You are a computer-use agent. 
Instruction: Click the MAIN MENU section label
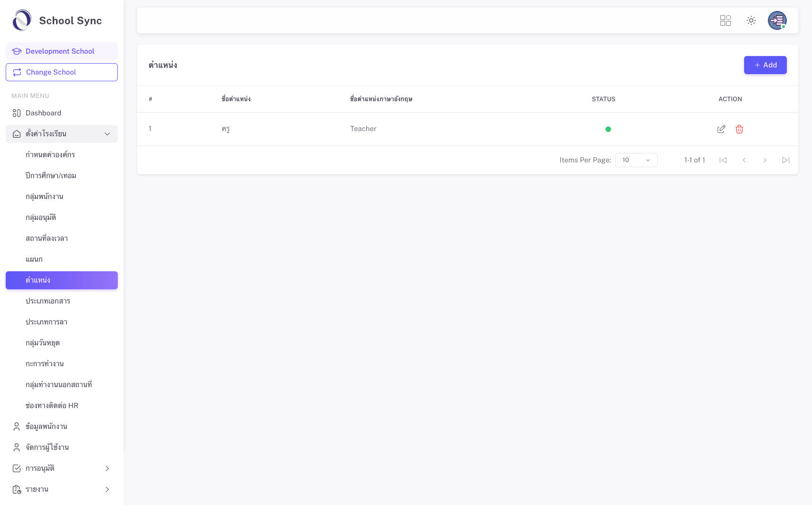(x=30, y=96)
